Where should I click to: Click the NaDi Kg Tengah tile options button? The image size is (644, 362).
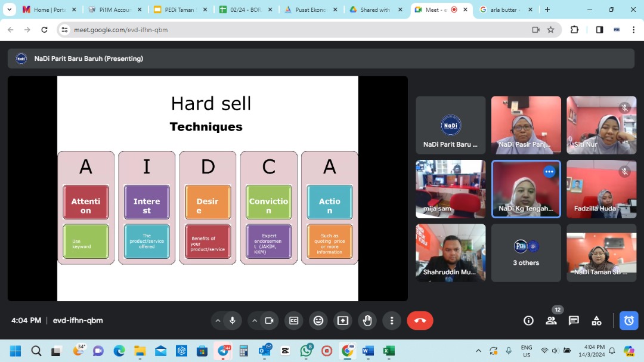(x=549, y=172)
